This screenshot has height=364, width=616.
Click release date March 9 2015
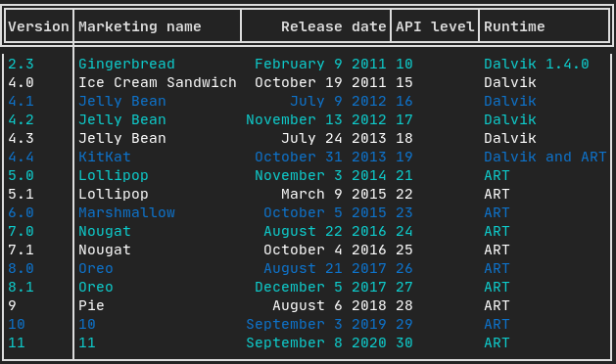[x=334, y=194]
